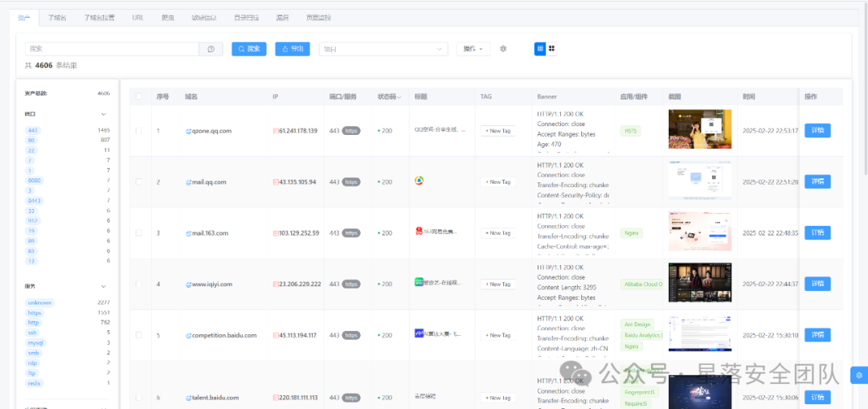Switch to list view layout icon
868x409 pixels.
[x=540, y=49]
